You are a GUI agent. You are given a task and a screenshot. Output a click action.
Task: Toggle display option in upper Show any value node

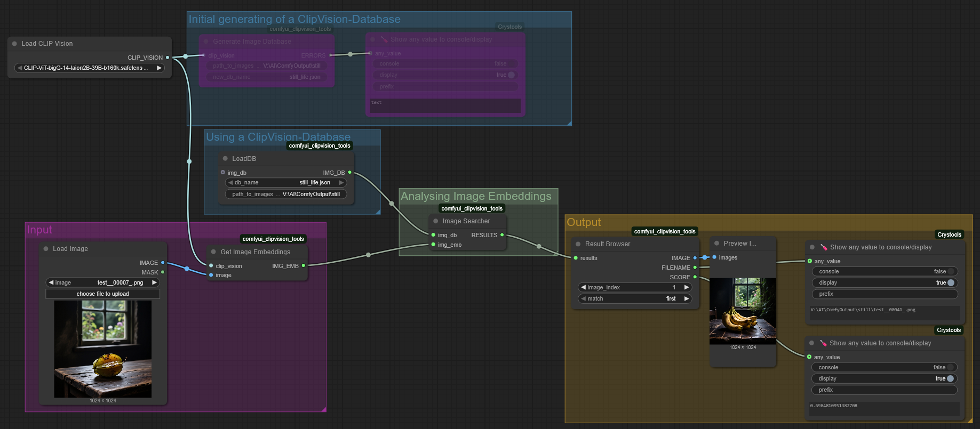tap(885, 283)
